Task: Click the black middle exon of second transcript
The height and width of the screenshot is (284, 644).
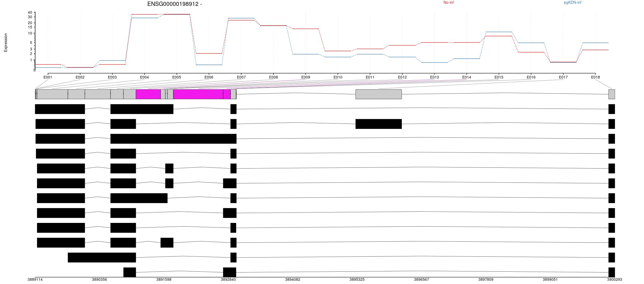Action: point(379,124)
